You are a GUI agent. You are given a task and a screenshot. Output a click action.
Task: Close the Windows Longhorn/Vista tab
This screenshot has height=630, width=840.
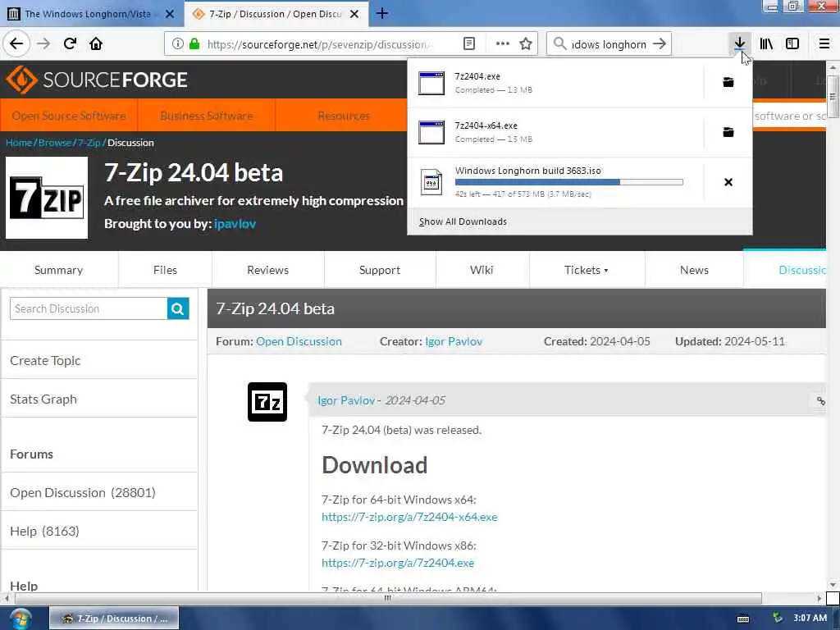click(x=169, y=14)
